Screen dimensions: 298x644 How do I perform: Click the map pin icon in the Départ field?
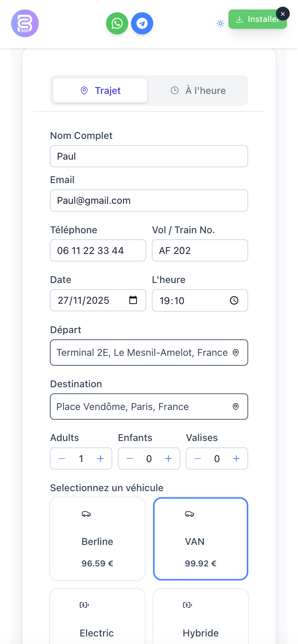[236, 352]
